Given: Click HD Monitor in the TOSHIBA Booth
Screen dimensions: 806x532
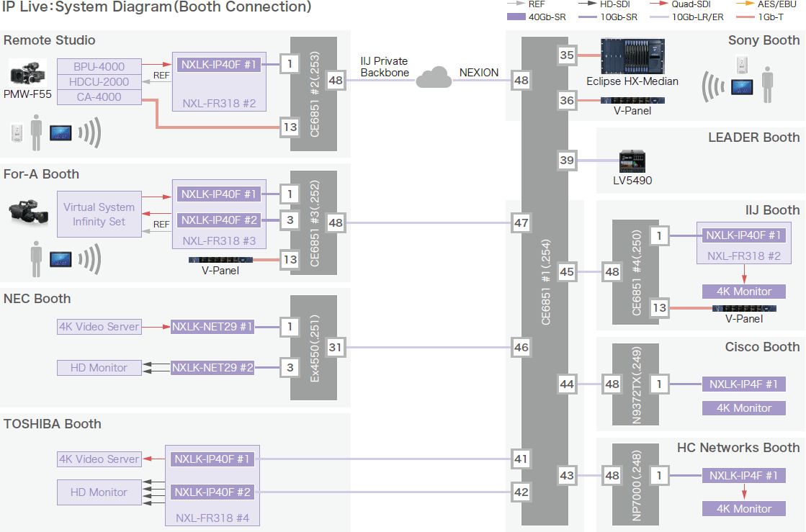Looking at the screenshot, I should pyautogui.click(x=99, y=492).
